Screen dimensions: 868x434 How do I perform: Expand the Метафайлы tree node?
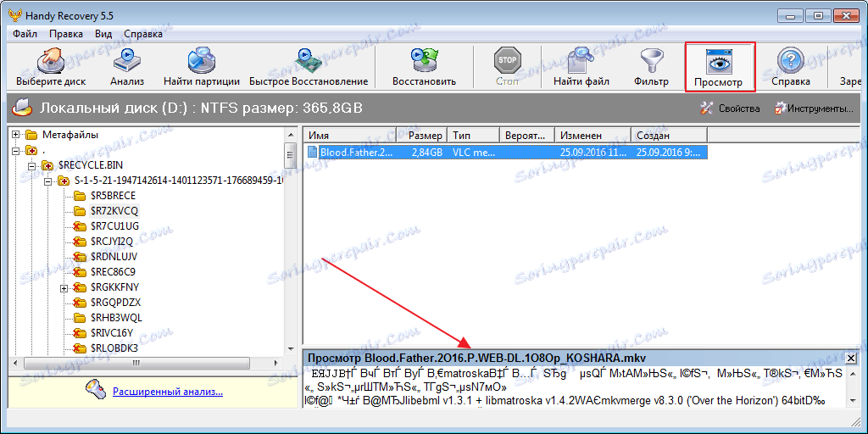[15, 135]
